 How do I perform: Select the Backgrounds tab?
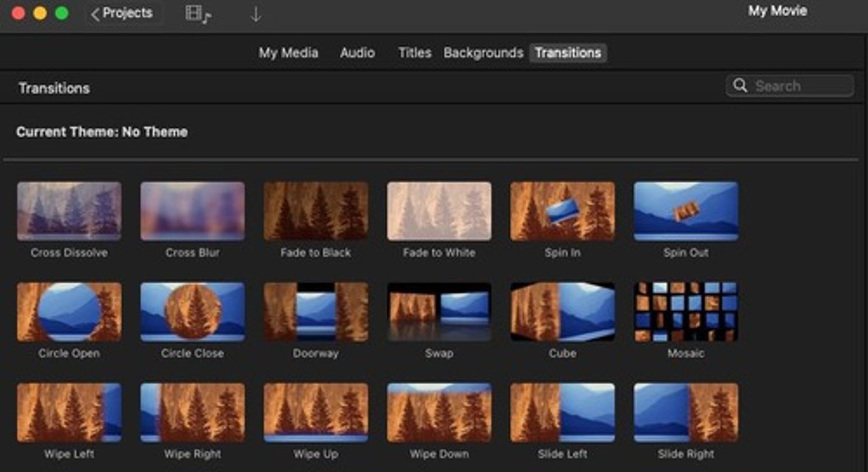(483, 53)
